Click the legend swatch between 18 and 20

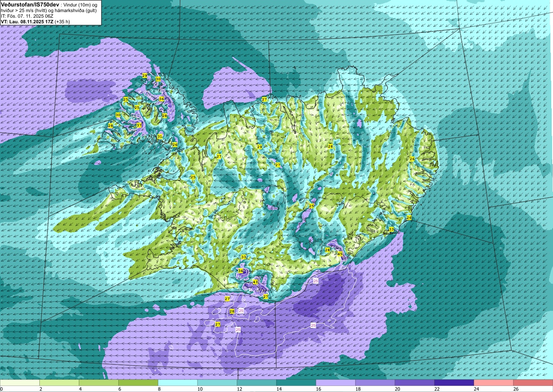click(x=375, y=383)
